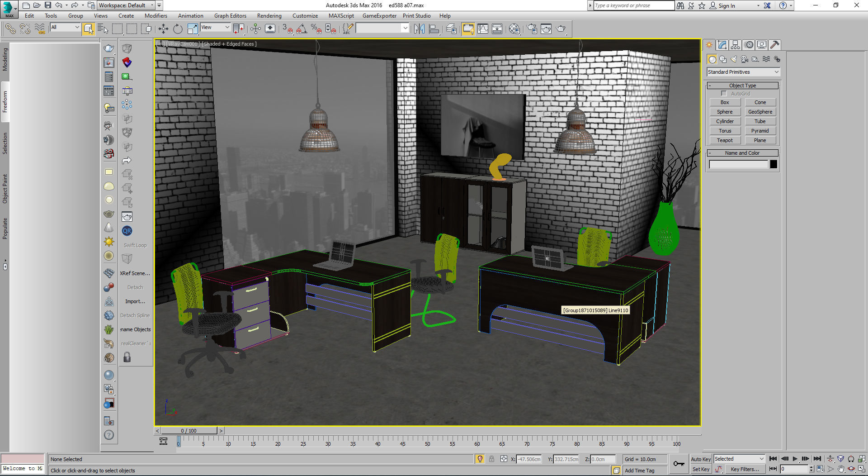Open the key mode Selected dropdown

click(739, 459)
